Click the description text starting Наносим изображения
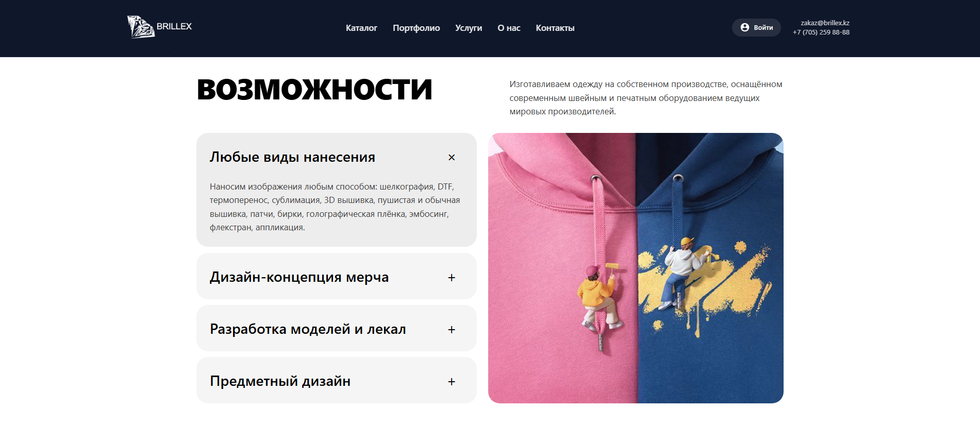This screenshot has height=442, width=980. (x=335, y=207)
